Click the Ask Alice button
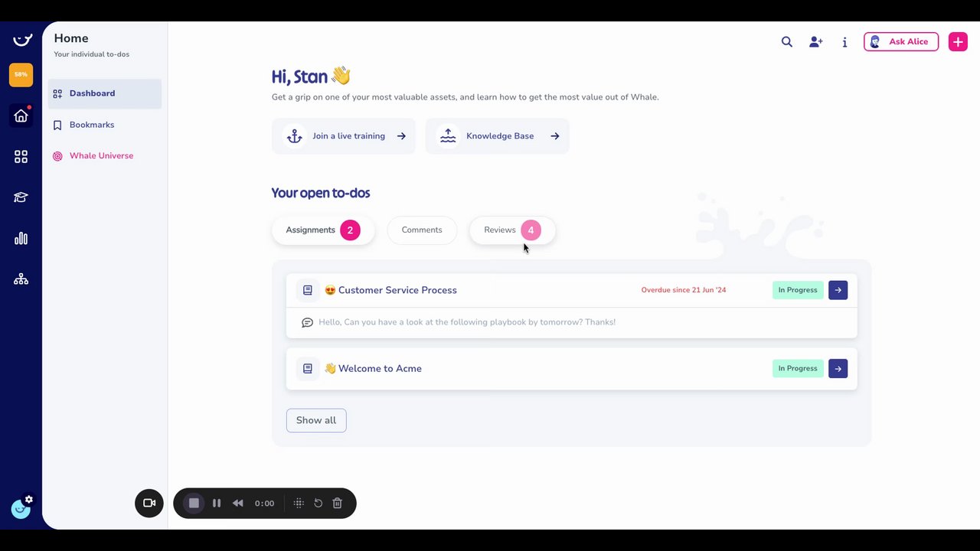This screenshot has height=551, width=980. coord(901,42)
